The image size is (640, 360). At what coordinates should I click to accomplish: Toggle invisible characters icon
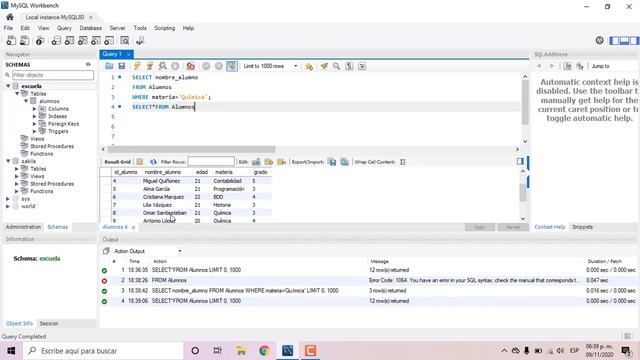(x=349, y=66)
